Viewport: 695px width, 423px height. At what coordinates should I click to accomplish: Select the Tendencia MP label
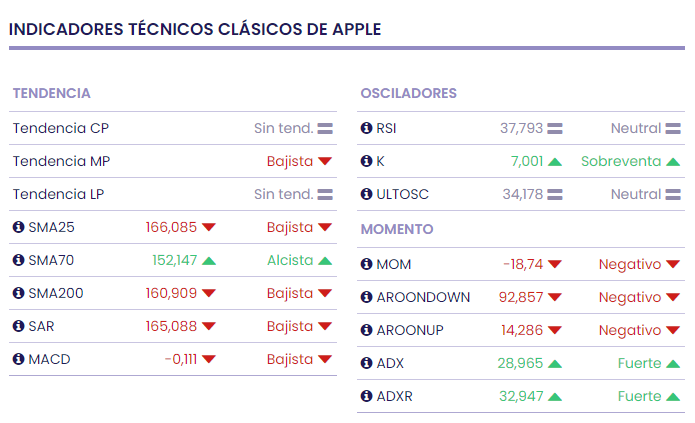click(x=61, y=161)
